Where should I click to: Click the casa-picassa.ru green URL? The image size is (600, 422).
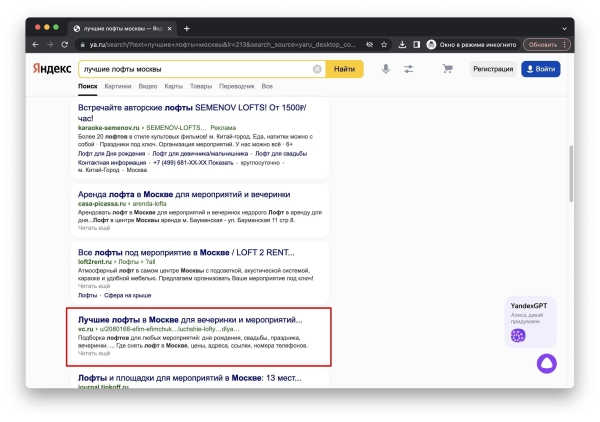pos(102,204)
